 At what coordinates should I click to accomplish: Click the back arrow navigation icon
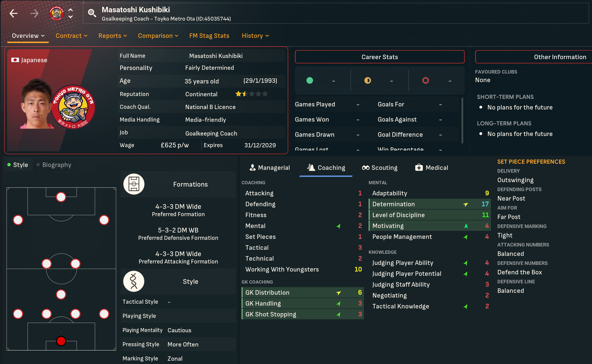click(x=13, y=13)
